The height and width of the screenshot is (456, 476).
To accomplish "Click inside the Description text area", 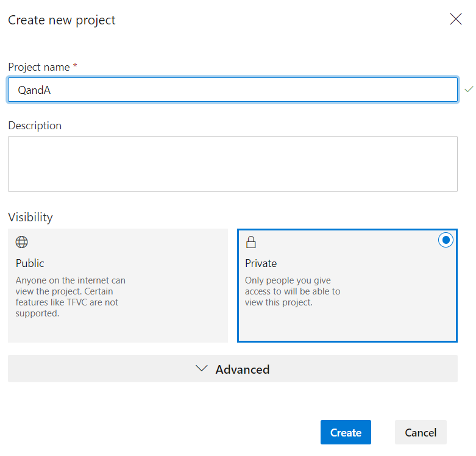I will pos(232,164).
